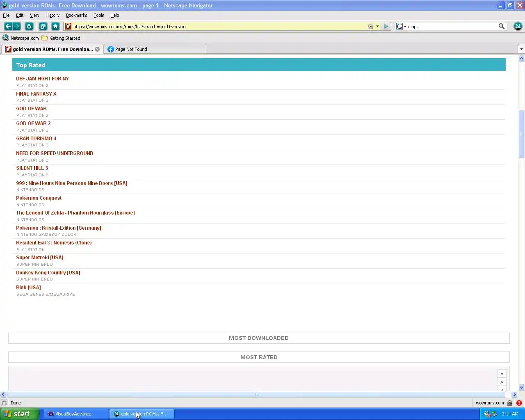Open DEF JAM FIGHT FOR NY link
This screenshot has width=525, height=420.
point(42,79)
